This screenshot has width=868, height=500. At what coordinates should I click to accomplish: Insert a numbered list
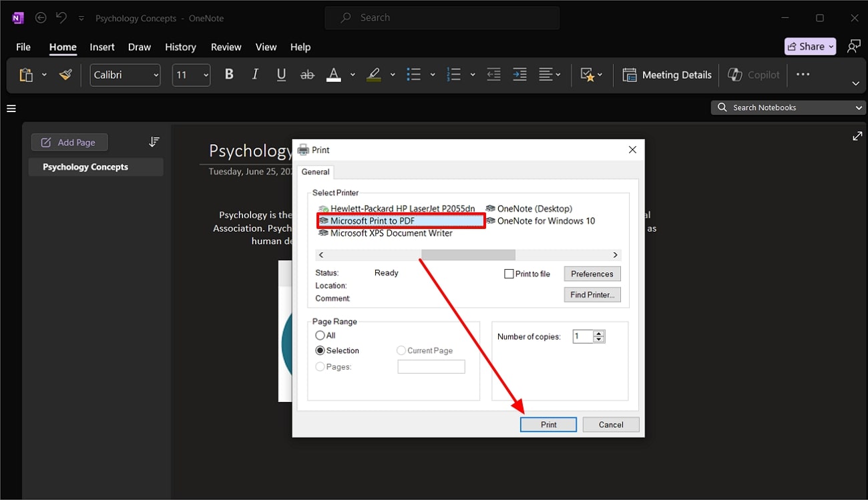[454, 75]
